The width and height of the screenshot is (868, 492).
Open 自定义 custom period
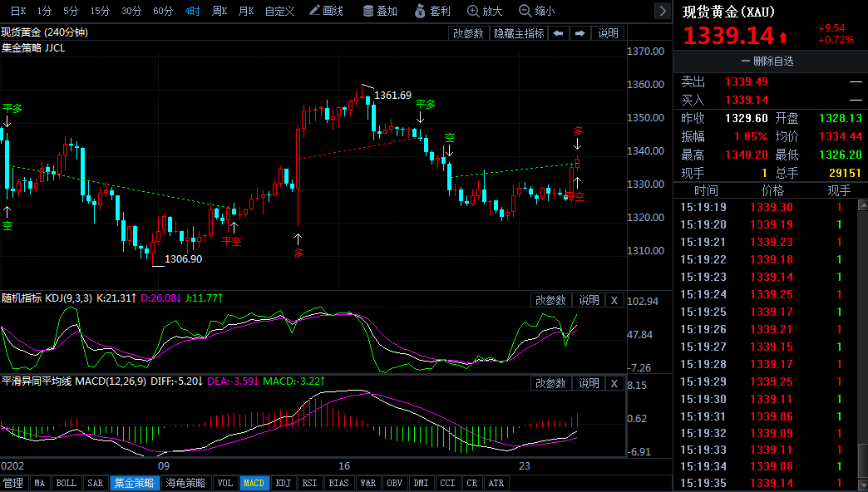click(x=279, y=11)
